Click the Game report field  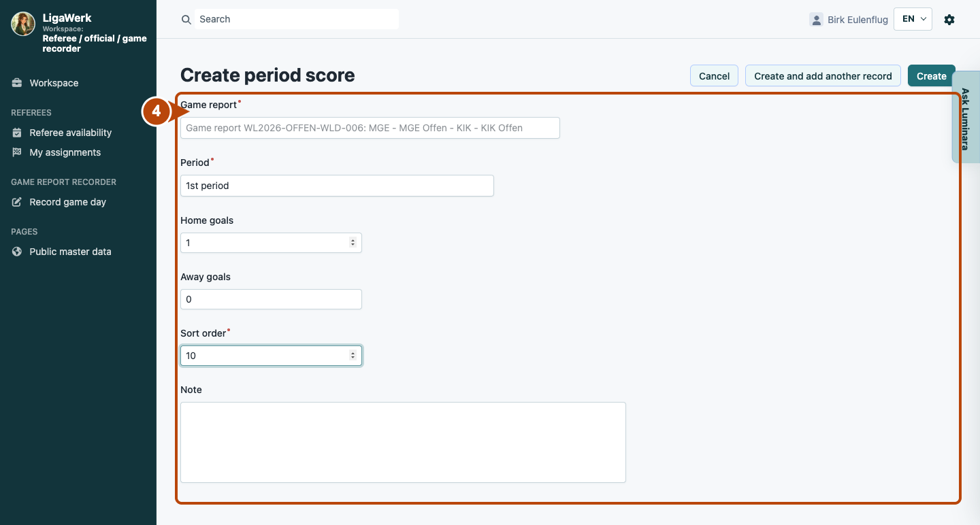click(x=370, y=128)
